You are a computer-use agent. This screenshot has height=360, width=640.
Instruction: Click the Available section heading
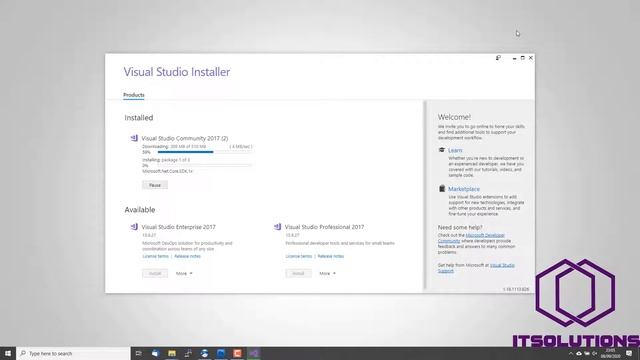point(140,210)
